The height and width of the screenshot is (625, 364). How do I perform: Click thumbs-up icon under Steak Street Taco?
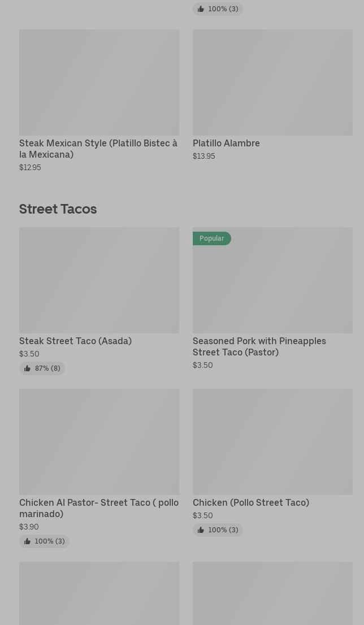coord(27,368)
